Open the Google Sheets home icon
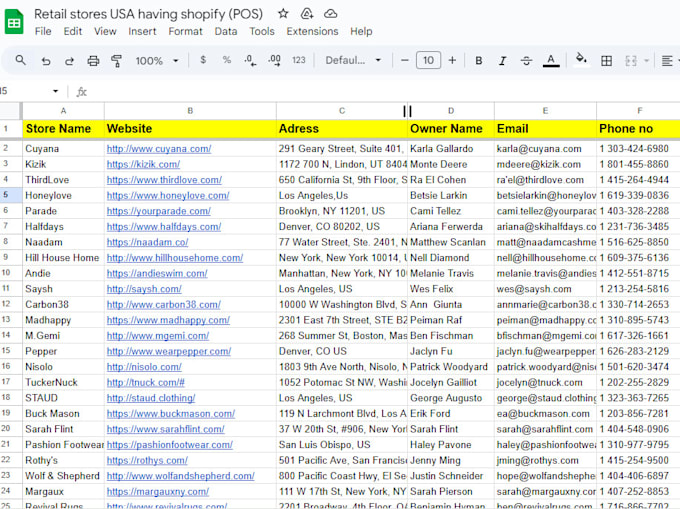The width and height of the screenshot is (680, 509). (x=14, y=21)
